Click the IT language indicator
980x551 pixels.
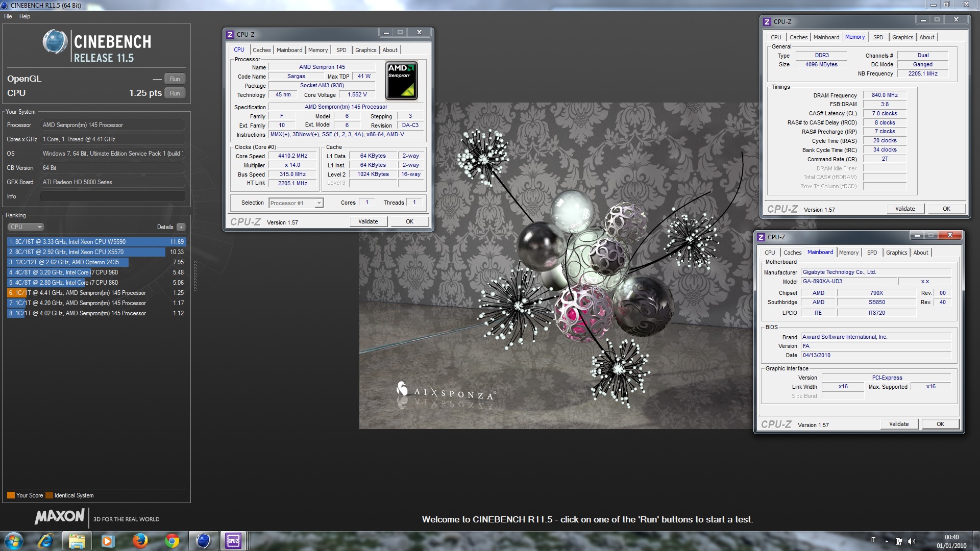(x=873, y=540)
